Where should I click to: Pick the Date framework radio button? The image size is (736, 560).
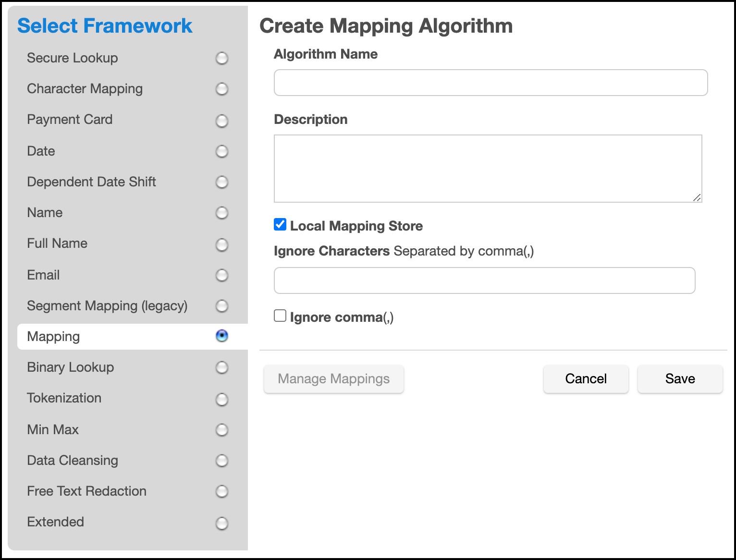point(221,151)
